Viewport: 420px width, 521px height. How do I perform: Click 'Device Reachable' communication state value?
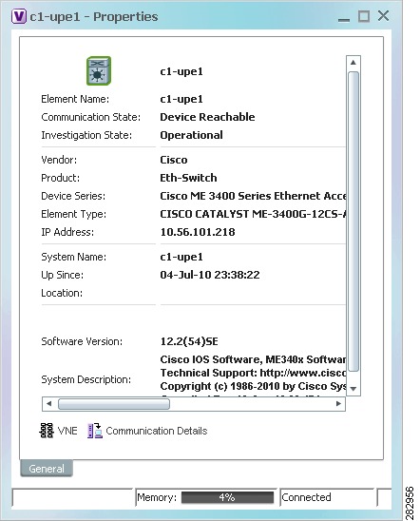coord(207,117)
